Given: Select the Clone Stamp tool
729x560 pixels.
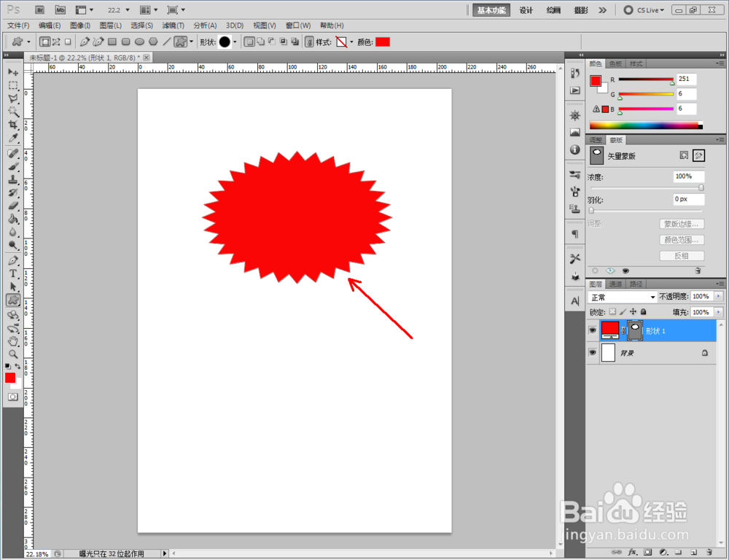Looking at the screenshot, I should [13, 179].
